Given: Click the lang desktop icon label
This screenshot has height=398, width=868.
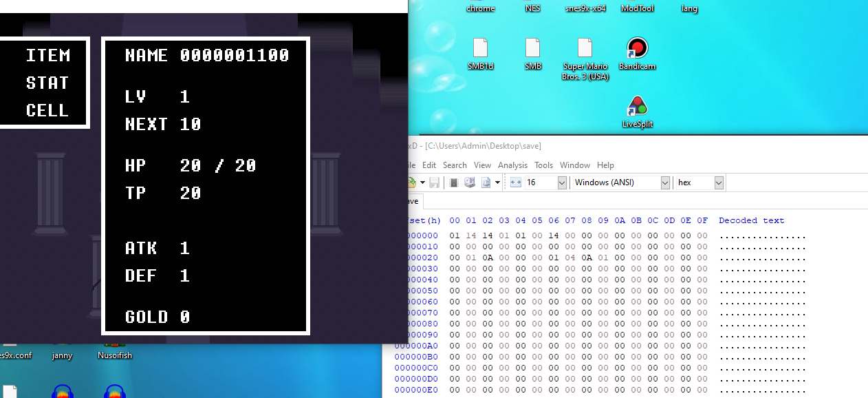Looking at the screenshot, I should (689, 8).
